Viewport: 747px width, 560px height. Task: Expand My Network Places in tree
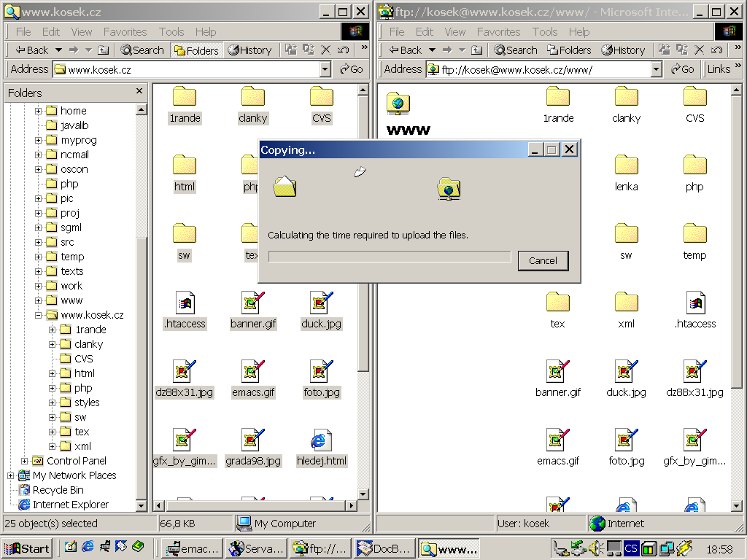click(x=10, y=475)
